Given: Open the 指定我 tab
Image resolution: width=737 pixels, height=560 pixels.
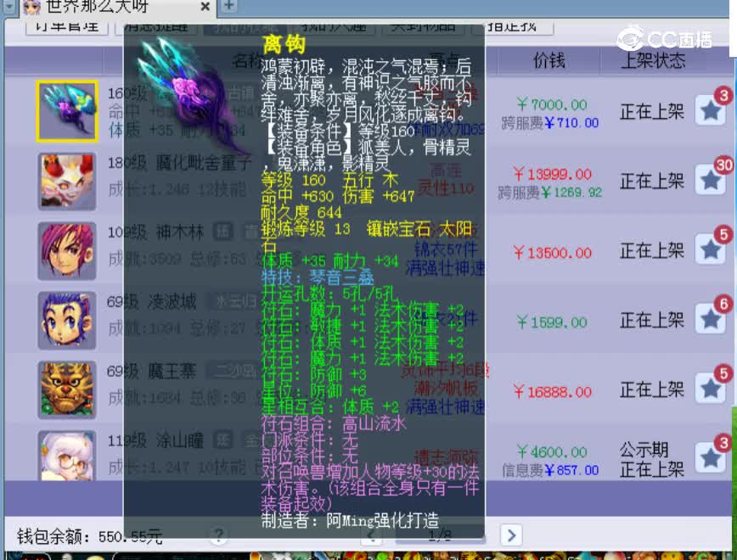Looking at the screenshot, I should coord(512,26).
